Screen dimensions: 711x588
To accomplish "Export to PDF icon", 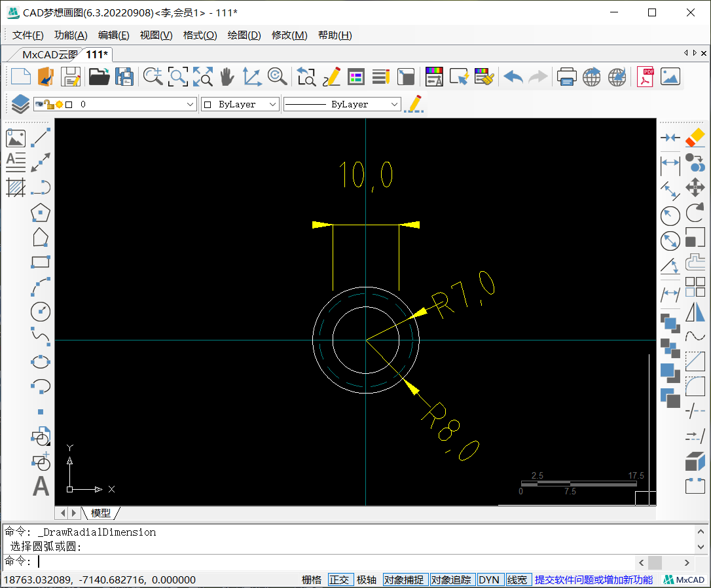I will tap(646, 76).
